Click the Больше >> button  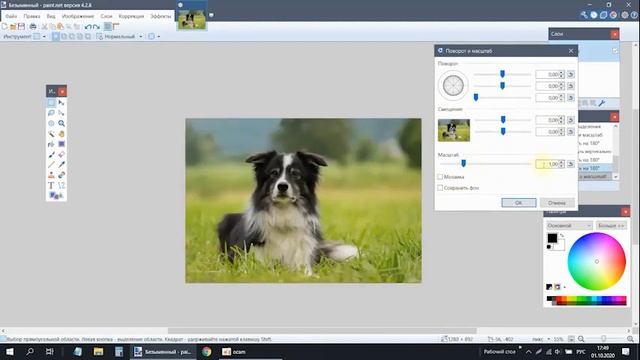click(611, 225)
